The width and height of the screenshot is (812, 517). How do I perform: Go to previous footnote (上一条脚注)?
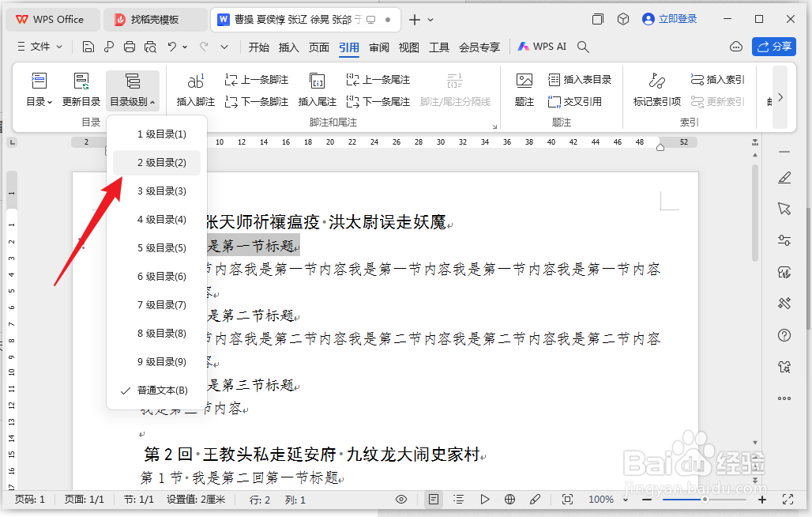[x=257, y=80]
